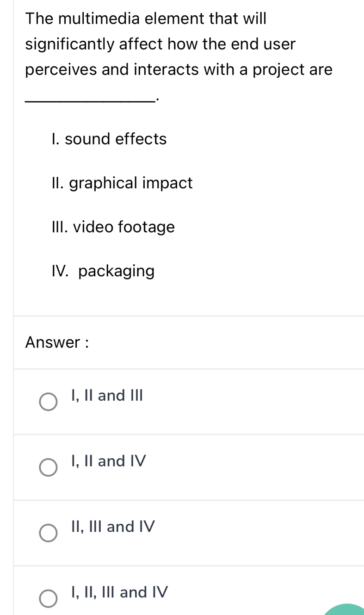Click the "II, III and IV" answer text
Viewport: 364px width, 615px height.
click(x=112, y=527)
